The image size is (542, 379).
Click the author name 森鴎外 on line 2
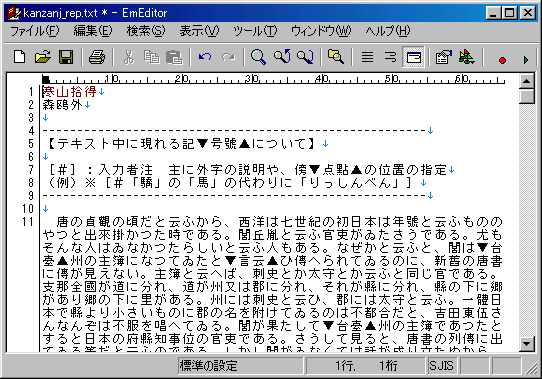coord(62,104)
